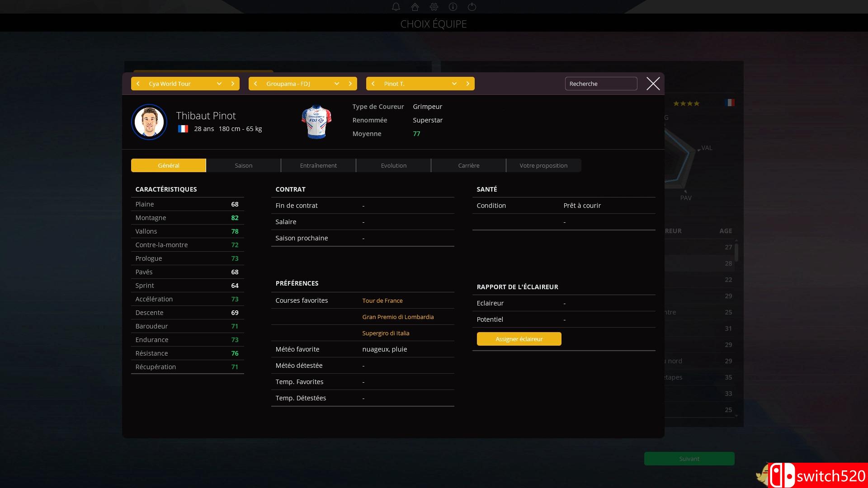The image size is (868, 488).
Task: Expand the Groupama - FDJ team dropdown
Action: pos(336,84)
